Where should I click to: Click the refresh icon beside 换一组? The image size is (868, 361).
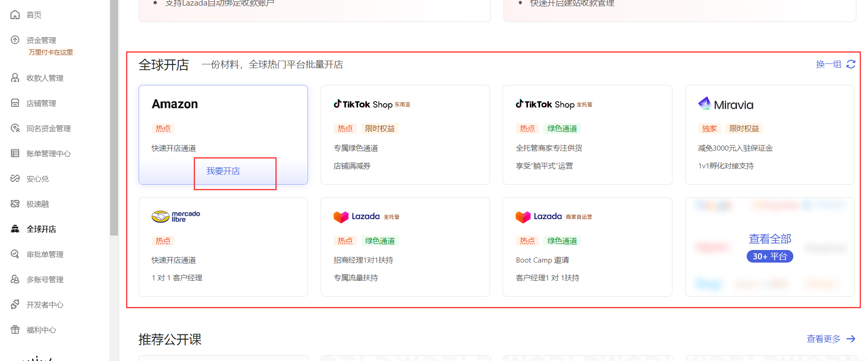click(851, 64)
